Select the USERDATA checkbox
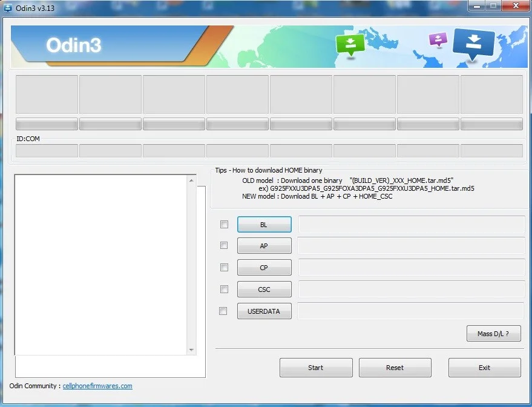This screenshot has height=407, width=532. click(223, 311)
